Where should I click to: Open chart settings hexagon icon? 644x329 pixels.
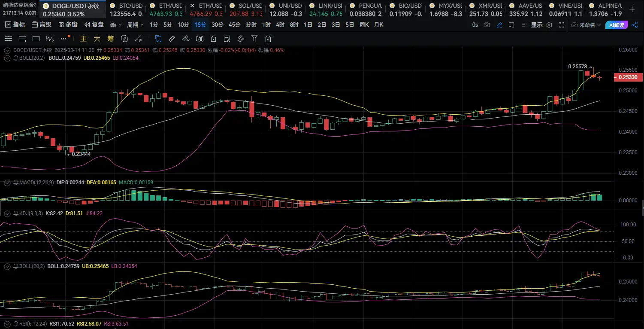click(x=549, y=25)
